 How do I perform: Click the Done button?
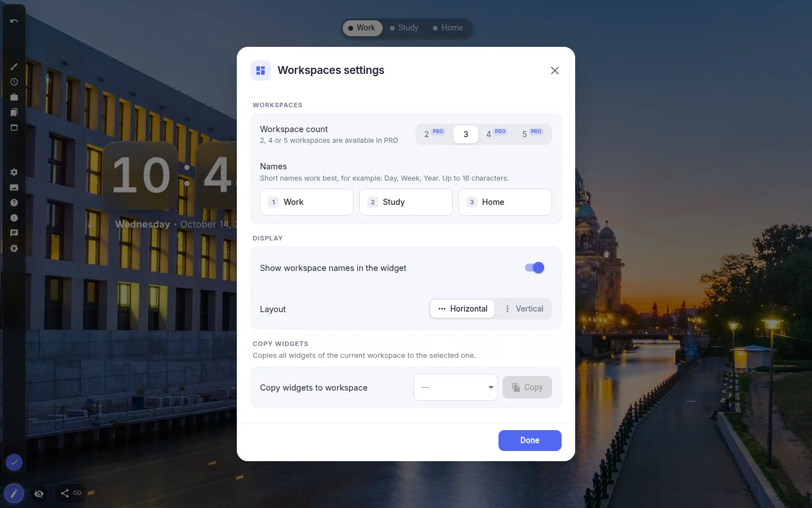click(x=530, y=440)
